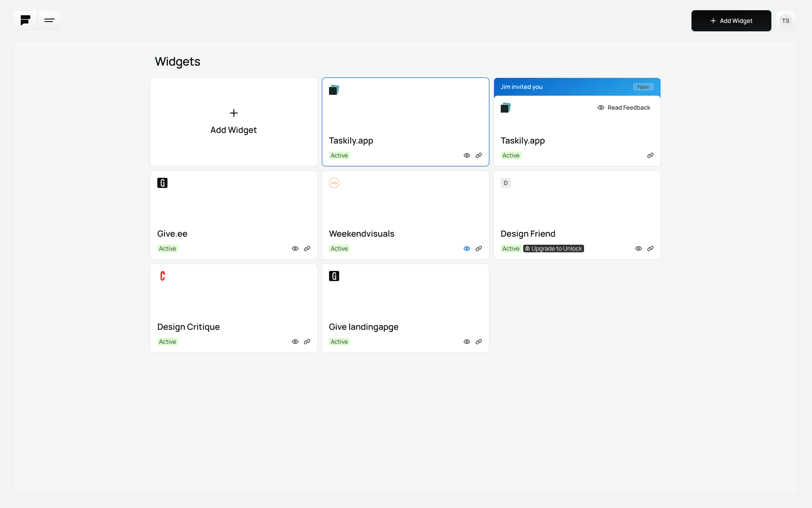812x508 pixels.
Task: Open the list view icon next to the logo
Action: pos(49,20)
